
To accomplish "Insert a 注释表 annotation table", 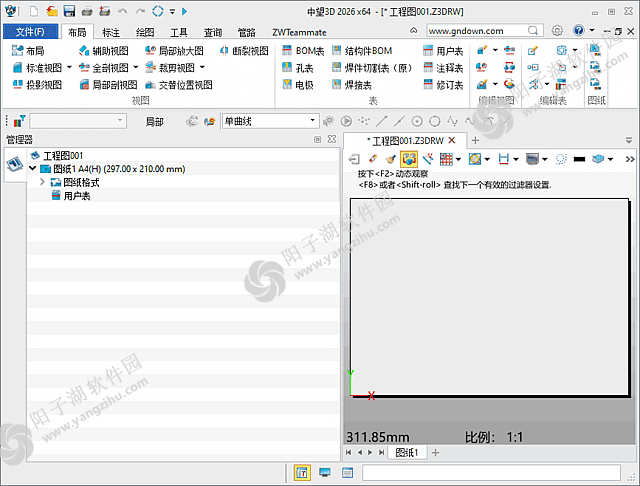I will (x=443, y=68).
